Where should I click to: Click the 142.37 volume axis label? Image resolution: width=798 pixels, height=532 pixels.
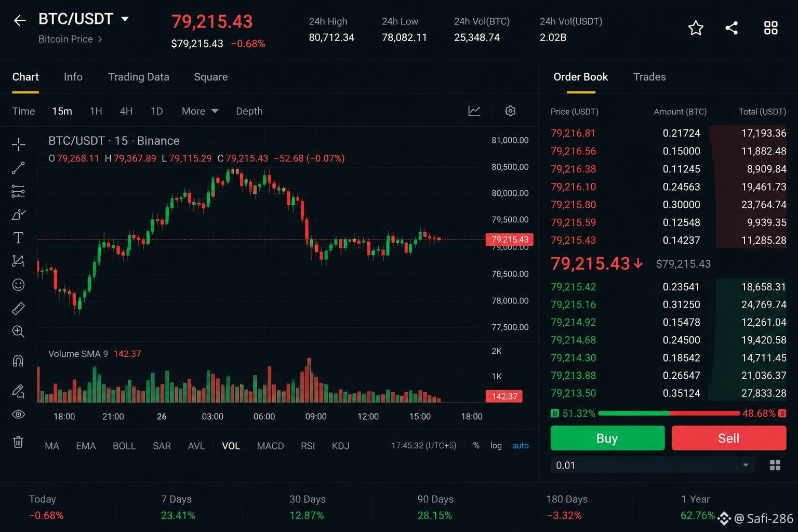(x=504, y=396)
